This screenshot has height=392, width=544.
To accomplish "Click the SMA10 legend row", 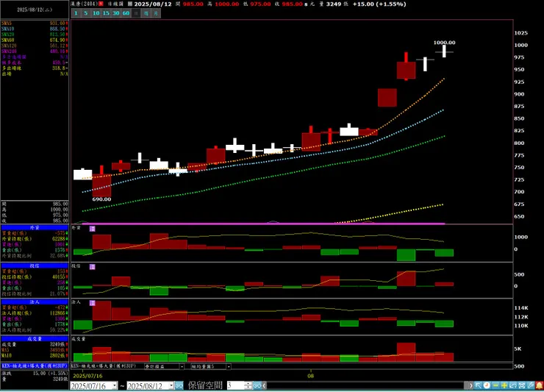I will [x=35, y=29].
